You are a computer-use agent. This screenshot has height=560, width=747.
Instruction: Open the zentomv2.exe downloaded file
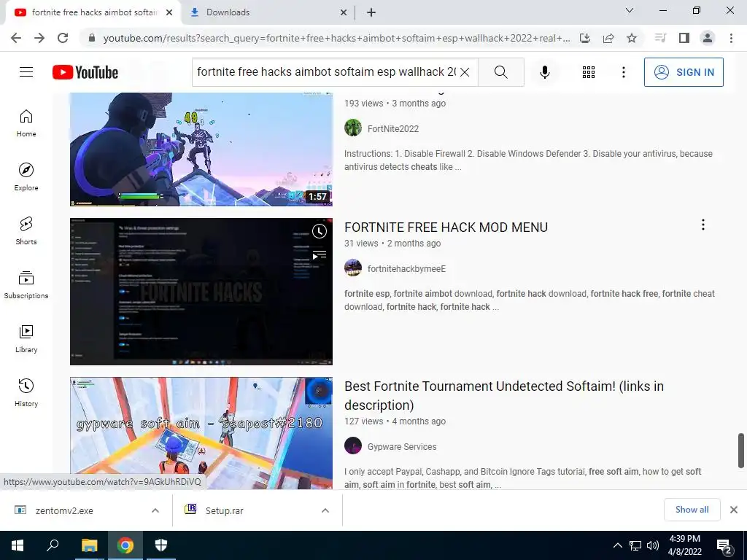click(64, 510)
